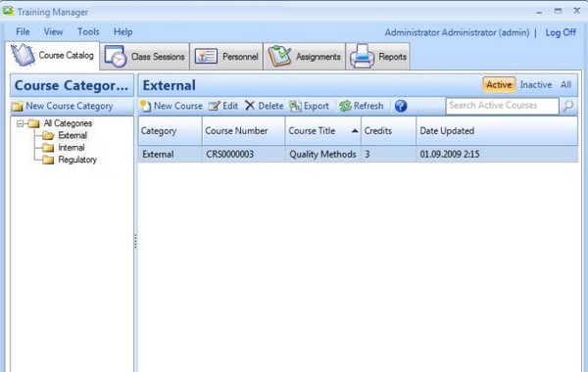Click the Course Catalog book icon
Viewport: 588px width, 372px height.
(23, 55)
